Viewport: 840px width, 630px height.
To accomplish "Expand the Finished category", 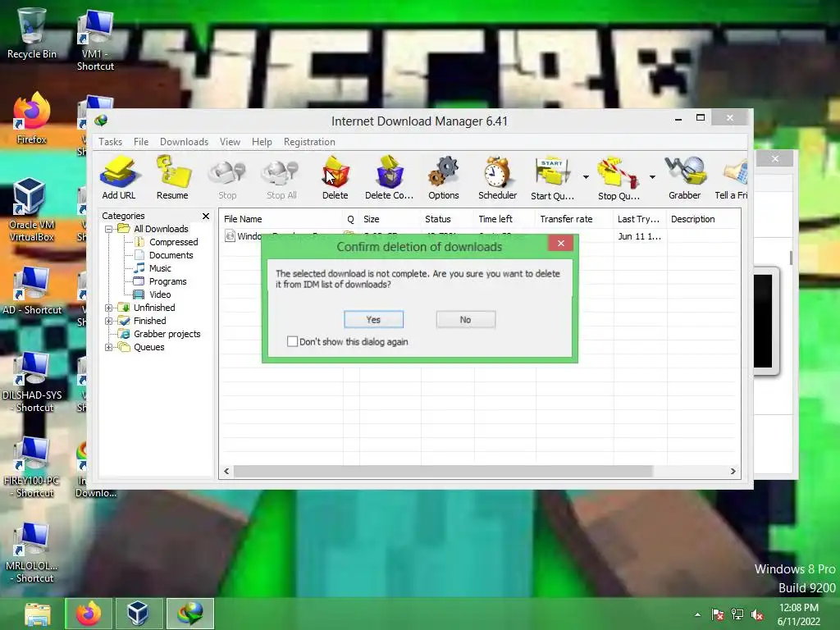I will (x=109, y=321).
